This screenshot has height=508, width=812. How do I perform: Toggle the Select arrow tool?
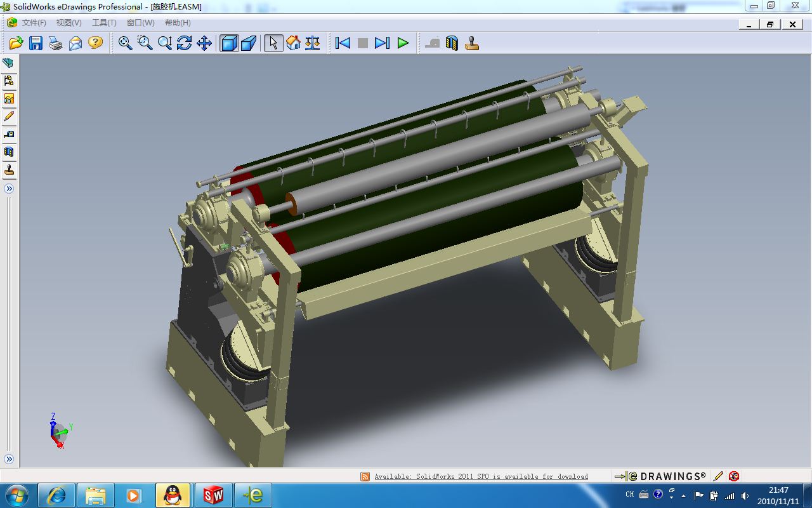(273, 43)
